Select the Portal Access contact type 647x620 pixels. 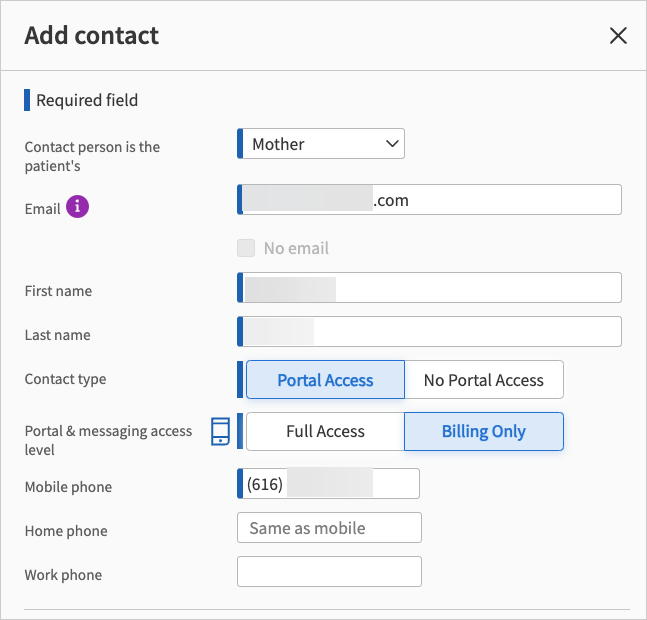pyautogui.click(x=325, y=380)
